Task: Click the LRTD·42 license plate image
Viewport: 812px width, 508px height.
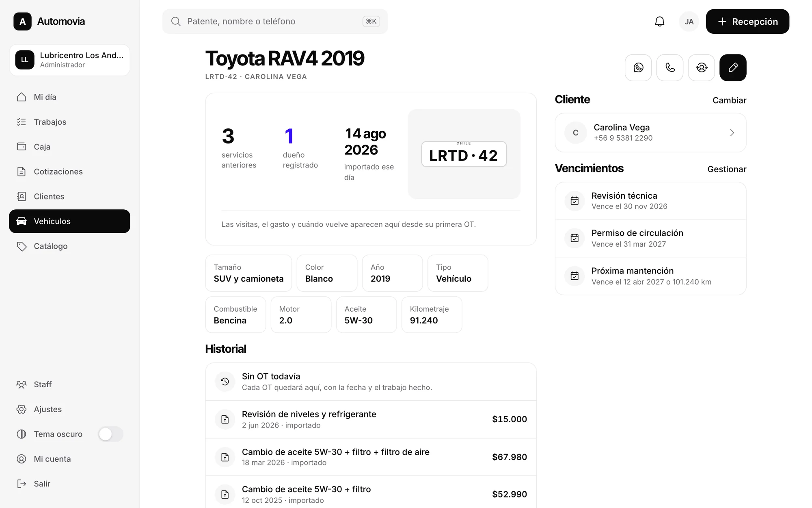Action: coord(464,154)
